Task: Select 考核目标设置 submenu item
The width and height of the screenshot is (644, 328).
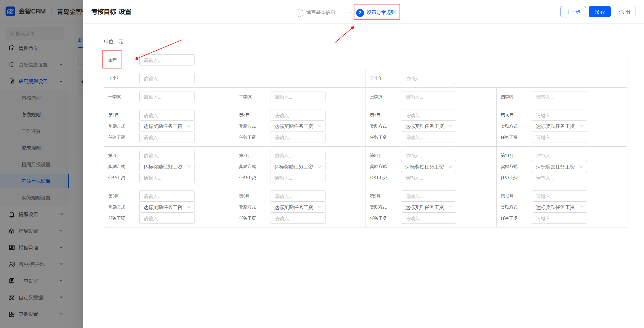Action: 34,181
